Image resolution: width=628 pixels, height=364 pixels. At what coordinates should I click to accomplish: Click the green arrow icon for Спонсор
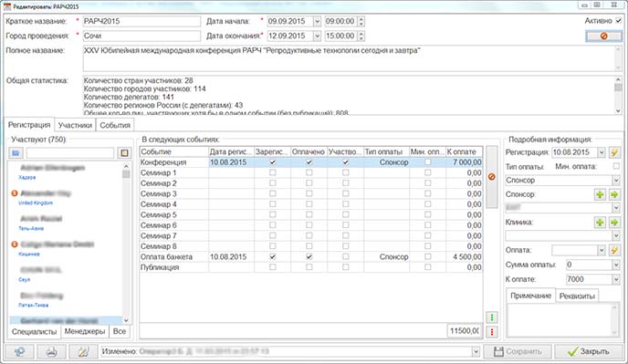(614, 194)
